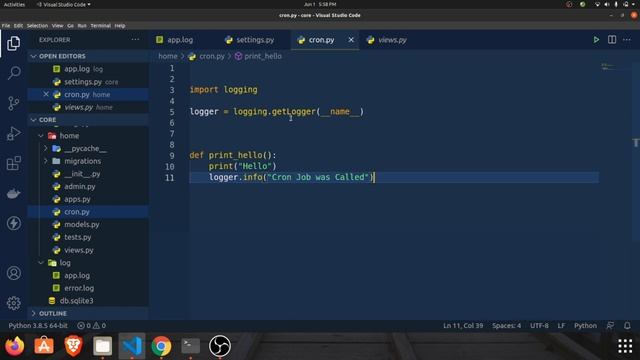Switch to the app.log tab

pos(180,40)
